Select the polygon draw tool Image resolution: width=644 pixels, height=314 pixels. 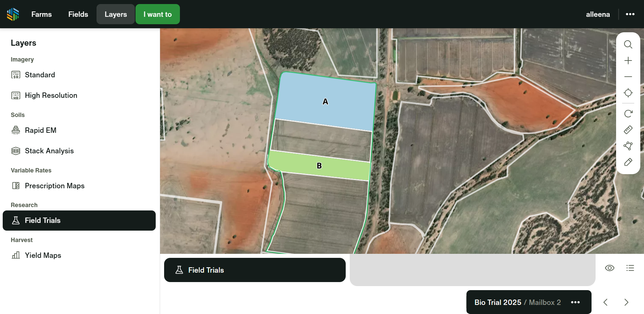(628, 146)
